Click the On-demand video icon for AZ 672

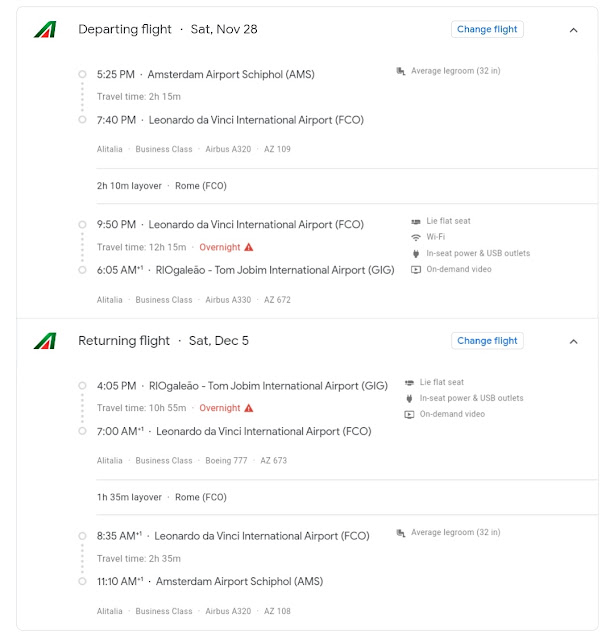(x=416, y=269)
